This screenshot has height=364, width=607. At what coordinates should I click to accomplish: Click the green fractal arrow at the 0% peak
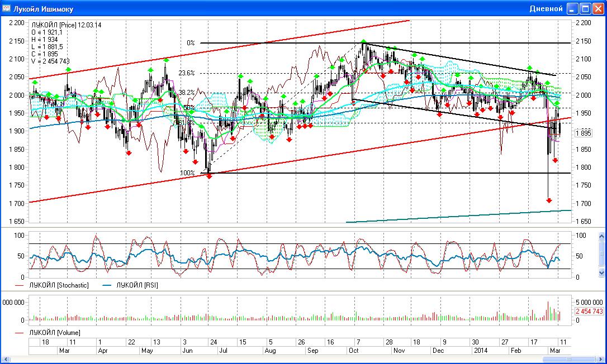pyautogui.click(x=363, y=41)
